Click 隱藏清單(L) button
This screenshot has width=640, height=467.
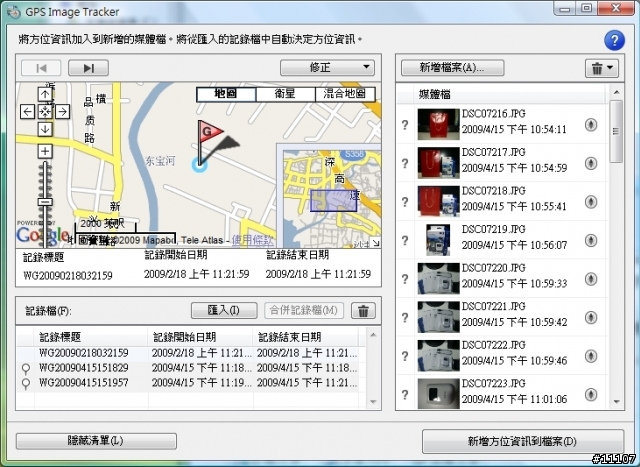(96, 441)
